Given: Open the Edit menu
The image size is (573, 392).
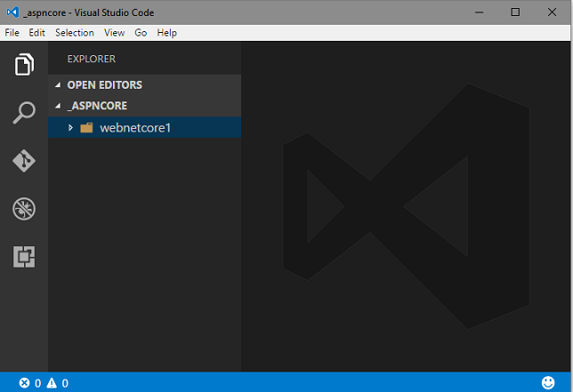Looking at the screenshot, I should (36, 33).
